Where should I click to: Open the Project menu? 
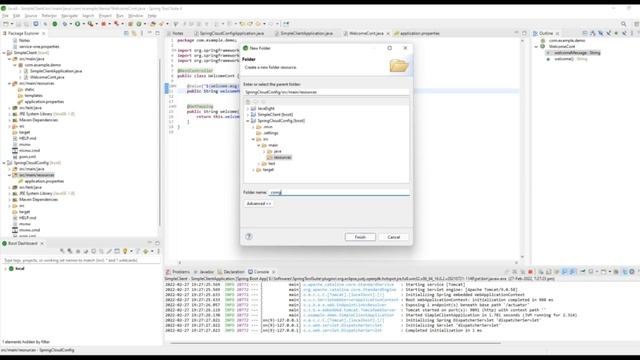(105, 16)
